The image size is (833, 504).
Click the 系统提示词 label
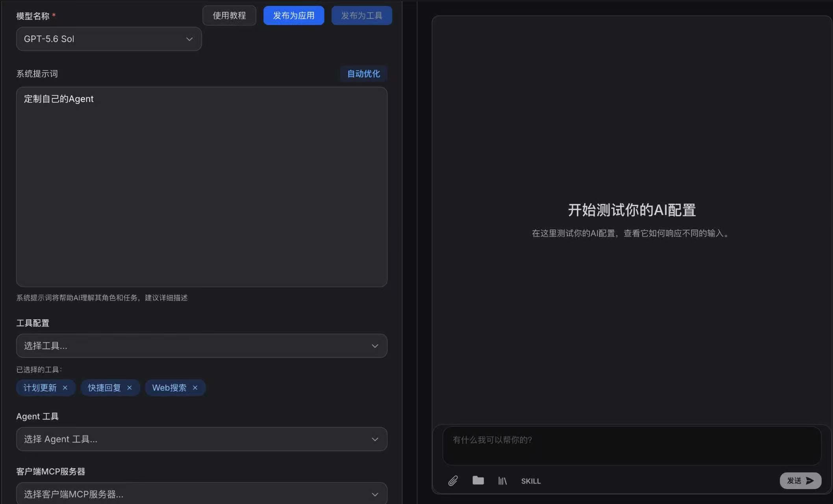pos(37,74)
